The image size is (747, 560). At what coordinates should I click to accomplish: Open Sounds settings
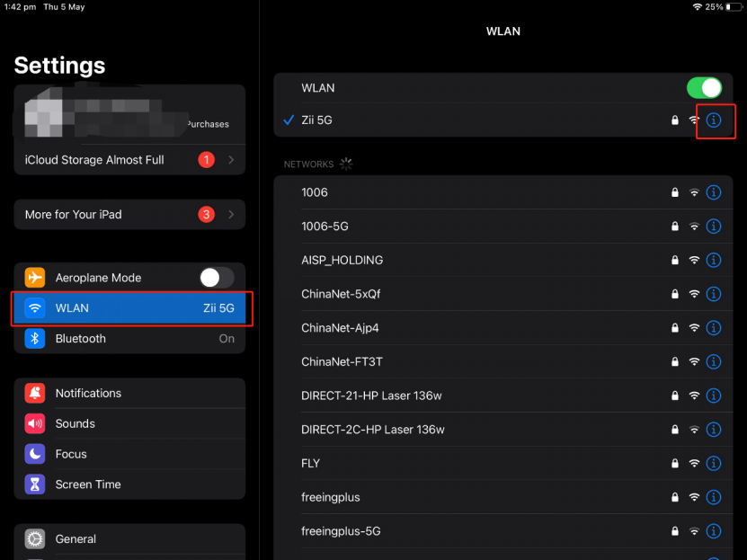pos(129,423)
